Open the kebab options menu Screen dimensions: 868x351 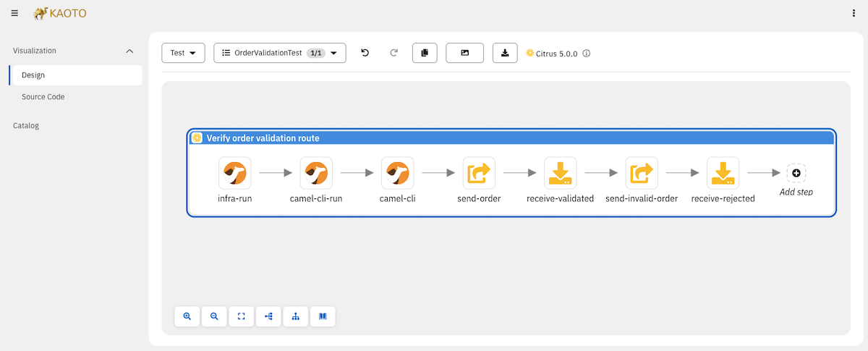[x=854, y=13]
